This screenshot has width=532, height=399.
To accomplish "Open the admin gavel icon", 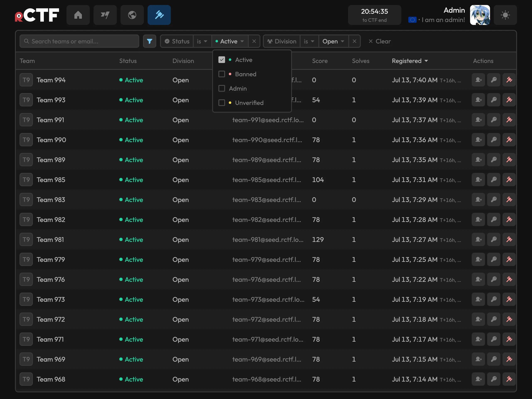I will point(159,15).
